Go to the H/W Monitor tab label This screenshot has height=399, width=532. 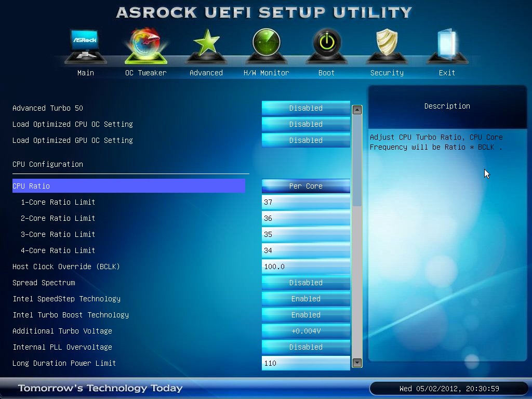tap(267, 73)
